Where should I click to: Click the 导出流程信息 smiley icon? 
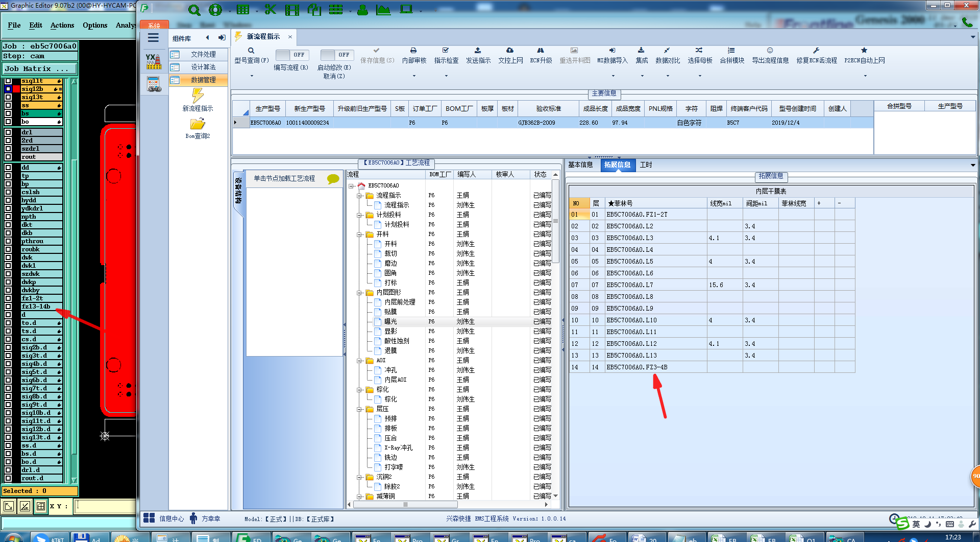[x=770, y=51]
